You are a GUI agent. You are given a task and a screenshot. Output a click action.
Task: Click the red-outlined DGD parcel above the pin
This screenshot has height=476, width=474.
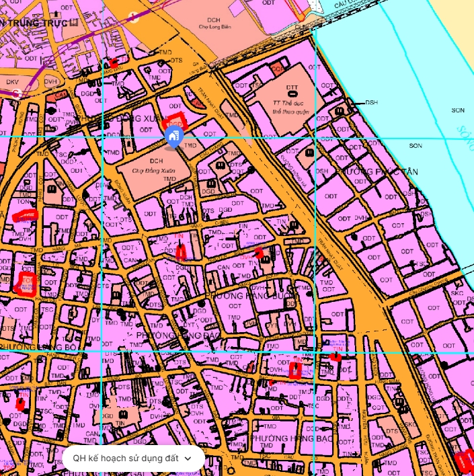click(175, 122)
